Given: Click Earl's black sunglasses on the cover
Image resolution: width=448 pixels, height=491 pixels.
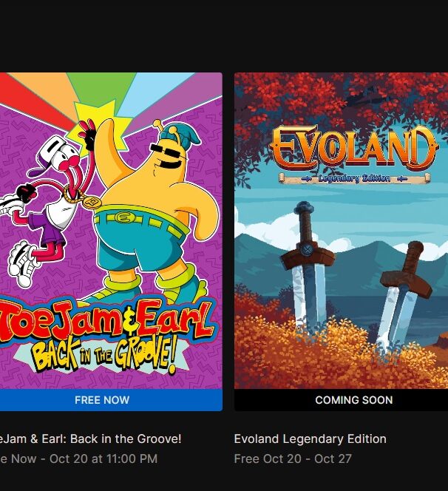Looking at the screenshot, I should pos(165,154).
